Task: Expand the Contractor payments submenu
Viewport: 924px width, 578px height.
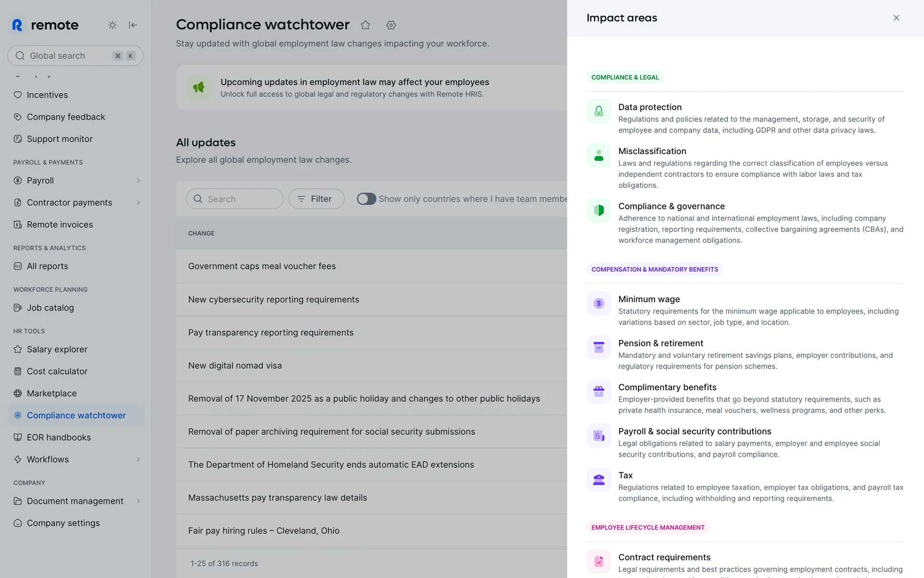Action: click(x=138, y=203)
